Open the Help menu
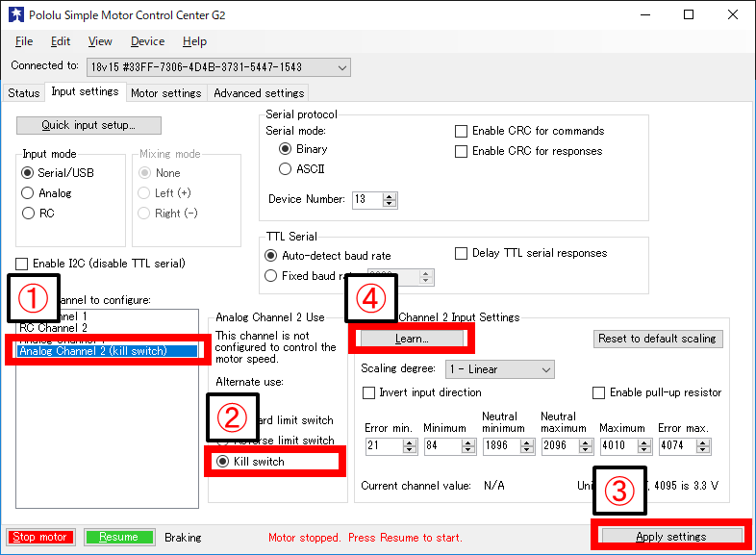The width and height of the screenshot is (756, 555). click(194, 41)
